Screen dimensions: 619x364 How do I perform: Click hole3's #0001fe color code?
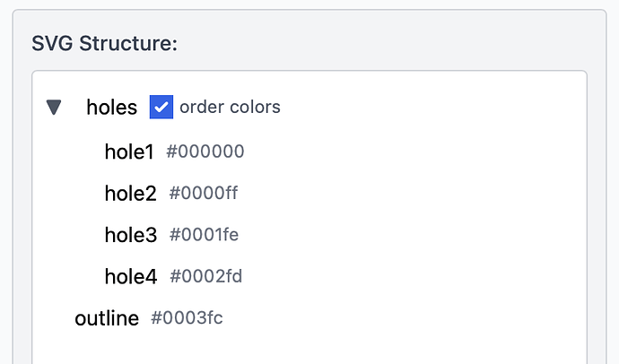coord(204,235)
